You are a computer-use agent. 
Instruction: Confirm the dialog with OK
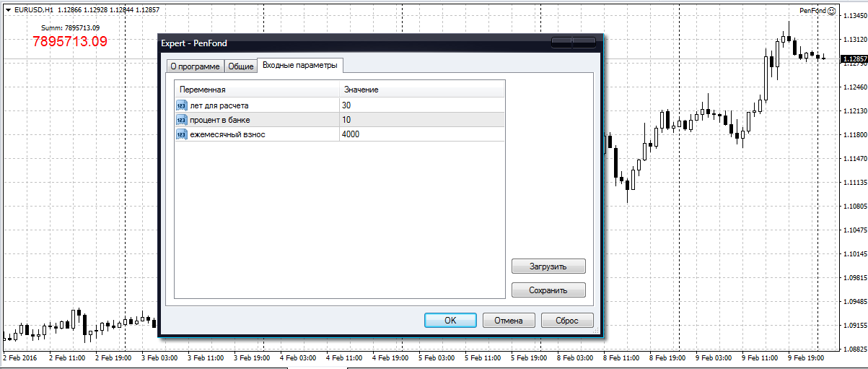coord(450,321)
